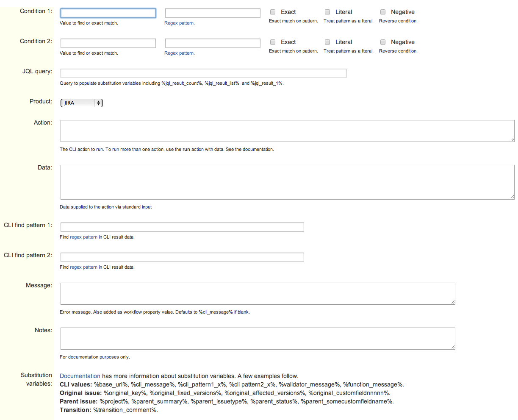Click the 'JQL query:' label
The width and height of the screenshot is (518, 420).
pos(37,72)
